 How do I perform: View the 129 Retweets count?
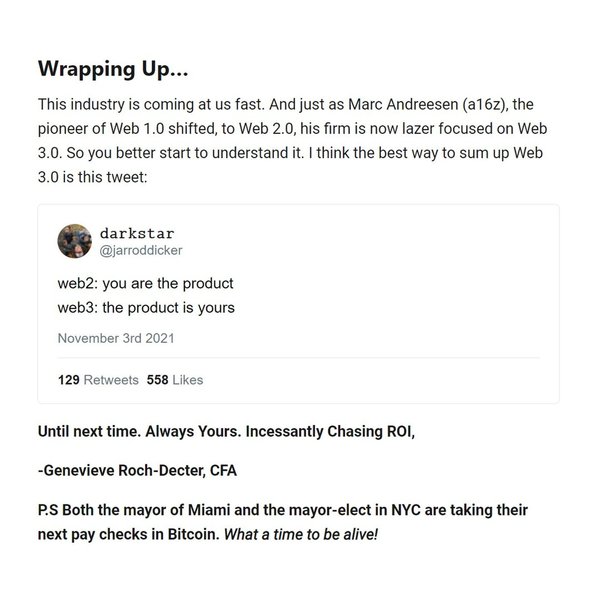[98, 380]
